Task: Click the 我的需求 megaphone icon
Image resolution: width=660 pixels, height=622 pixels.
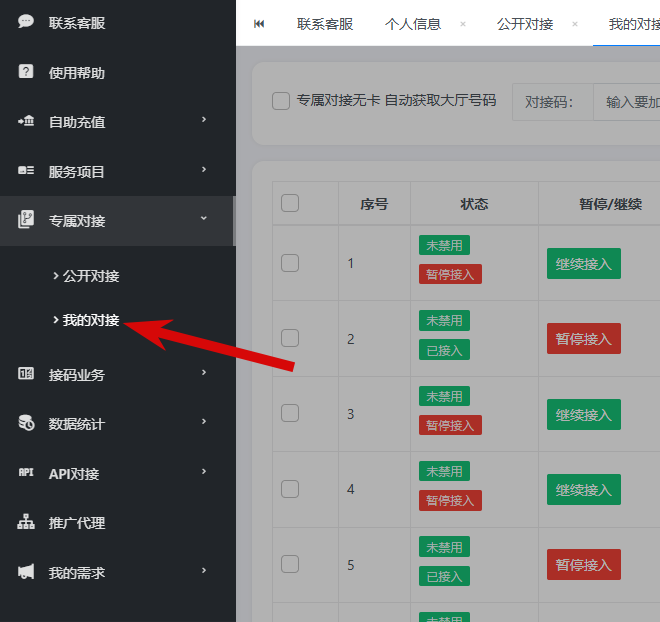Action: 26,571
